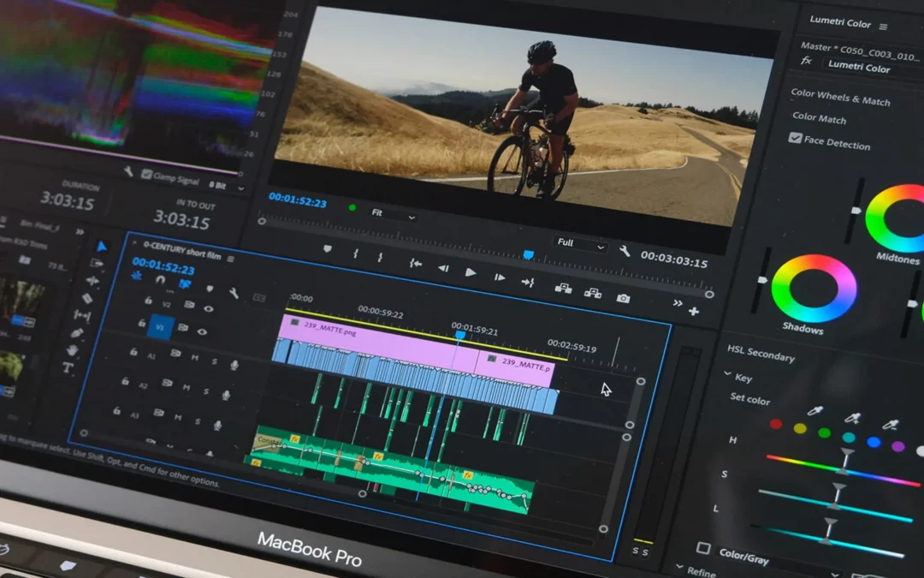Select the Selection arrow tool
Screen dimensions: 924x578
[101, 246]
